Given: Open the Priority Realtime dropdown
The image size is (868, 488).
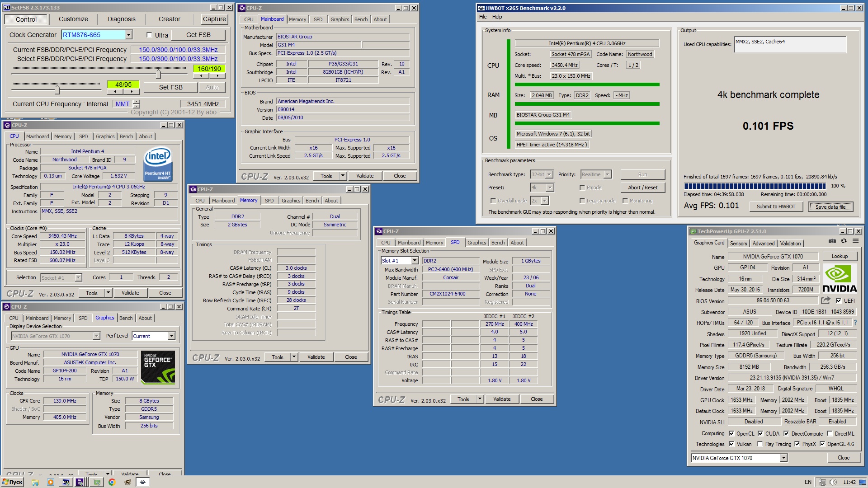Looking at the screenshot, I should click(x=608, y=174).
